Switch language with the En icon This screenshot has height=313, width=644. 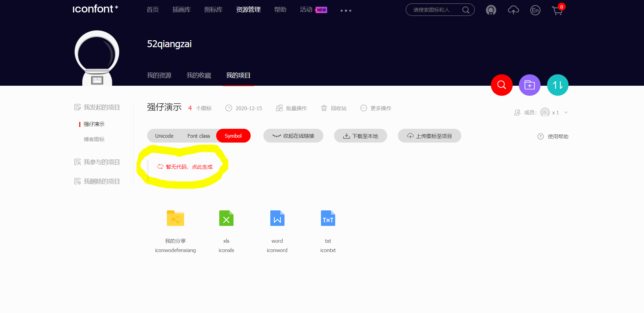click(x=535, y=10)
